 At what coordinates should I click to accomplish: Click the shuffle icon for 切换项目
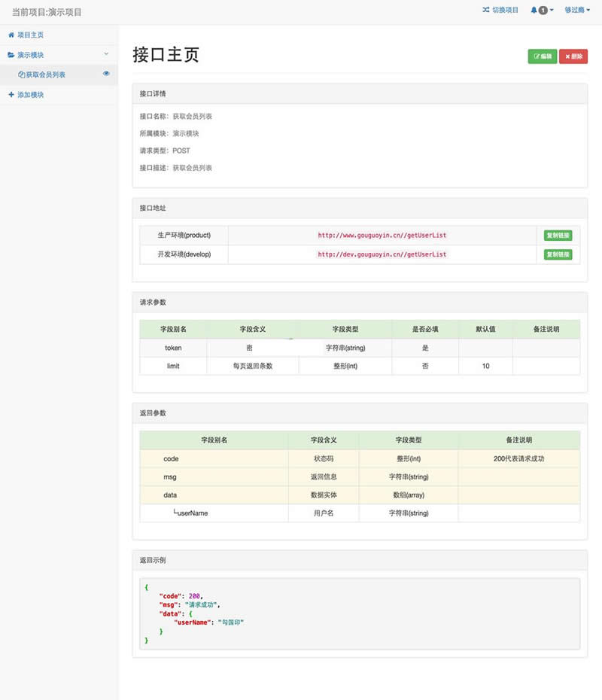(485, 11)
